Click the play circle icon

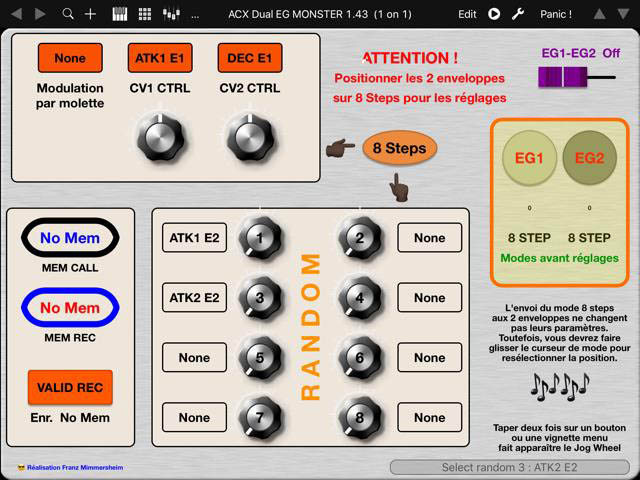point(494,14)
